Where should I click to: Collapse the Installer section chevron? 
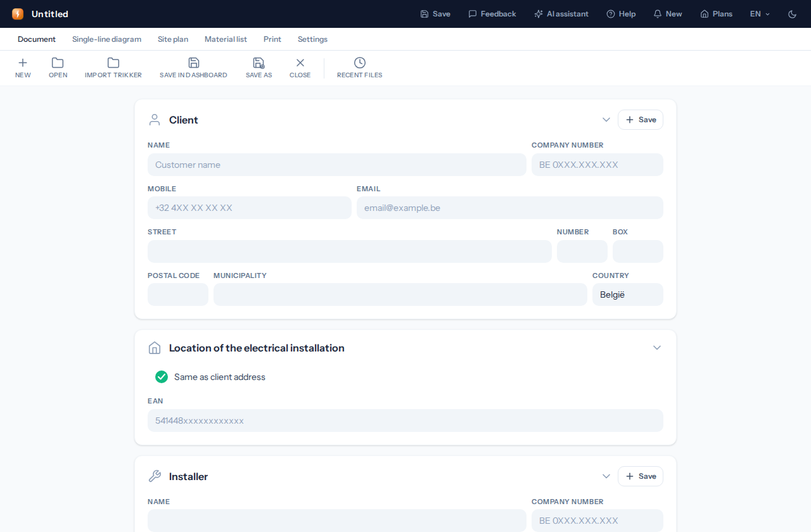pyautogui.click(x=606, y=476)
